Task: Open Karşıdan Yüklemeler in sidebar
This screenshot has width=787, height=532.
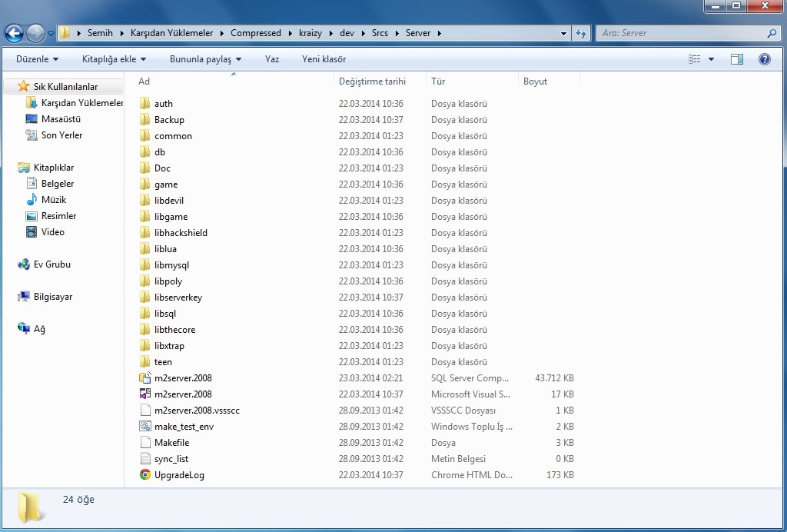Action: (82, 103)
